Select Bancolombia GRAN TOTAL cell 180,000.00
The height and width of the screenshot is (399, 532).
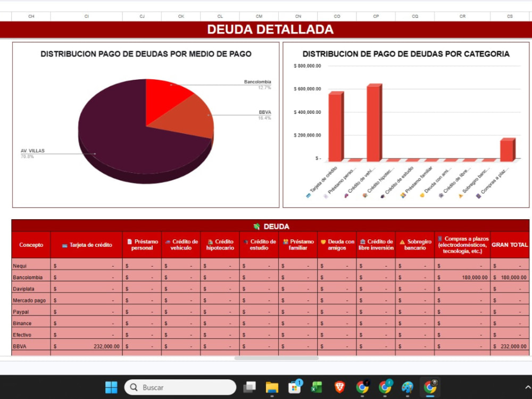tap(510, 276)
